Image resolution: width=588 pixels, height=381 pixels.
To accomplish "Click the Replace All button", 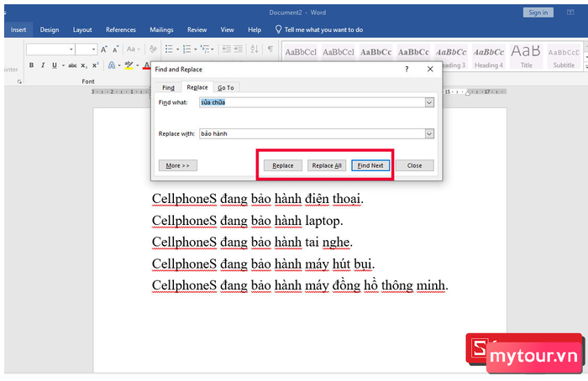I will 327,165.
